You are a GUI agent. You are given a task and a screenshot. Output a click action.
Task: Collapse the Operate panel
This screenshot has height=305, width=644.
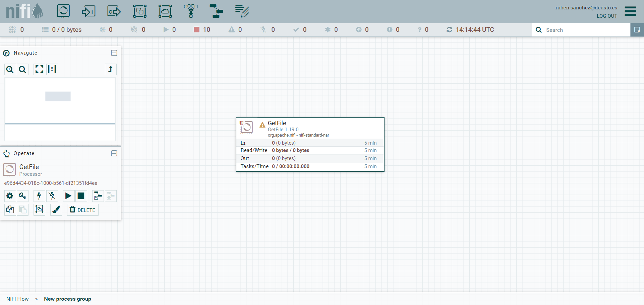[x=114, y=153]
